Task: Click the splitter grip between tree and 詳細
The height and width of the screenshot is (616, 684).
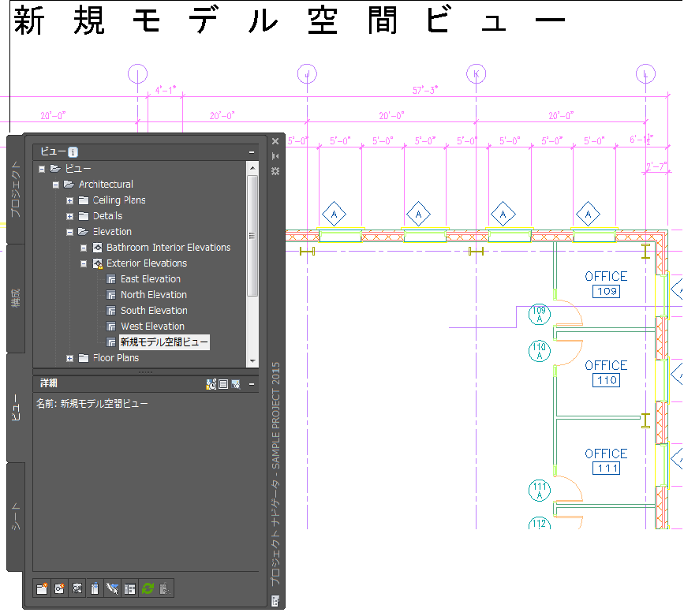Action: (146, 372)
